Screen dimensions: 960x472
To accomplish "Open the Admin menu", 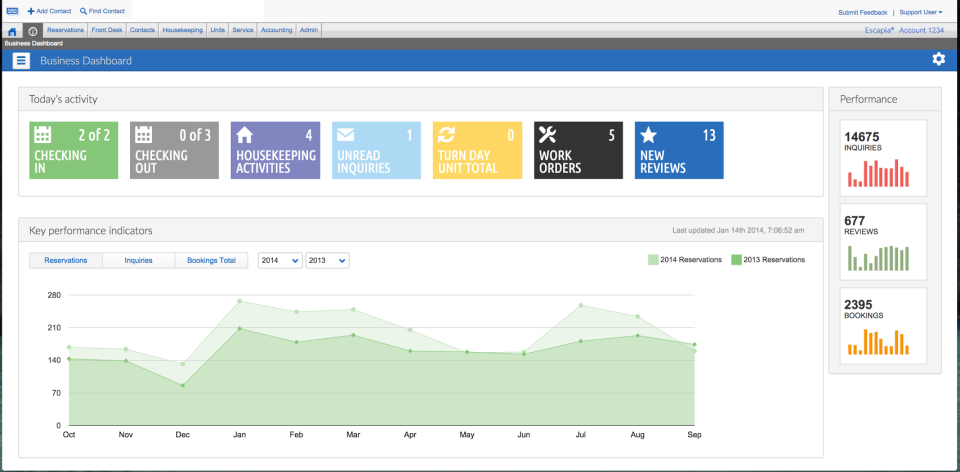I will tap(309, 30).
